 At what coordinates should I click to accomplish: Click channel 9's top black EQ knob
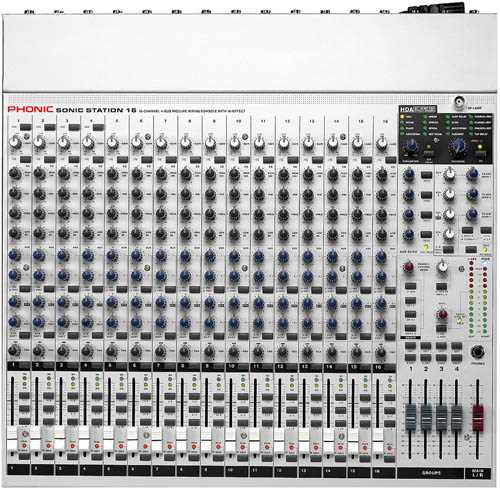pos(210,174)
